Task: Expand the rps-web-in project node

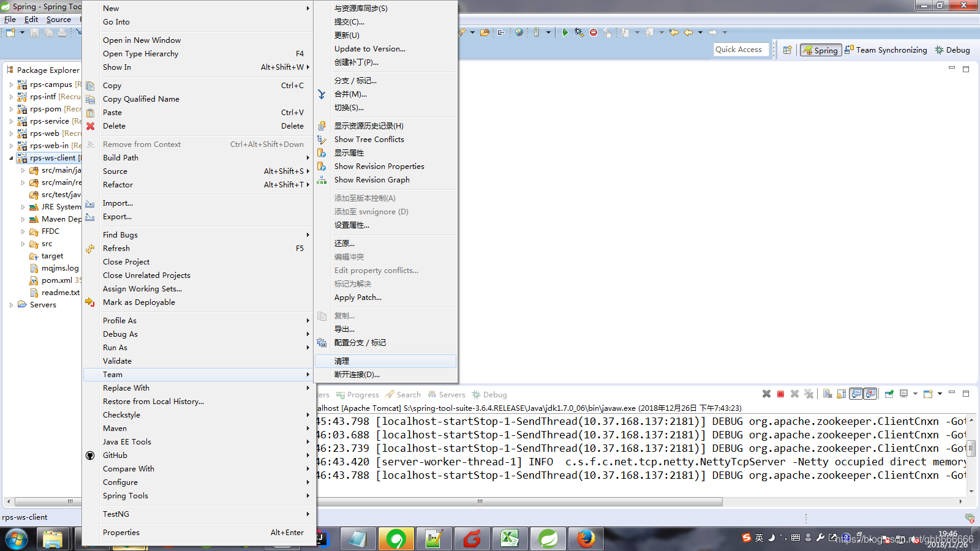Action: click(x=11, y=146)
